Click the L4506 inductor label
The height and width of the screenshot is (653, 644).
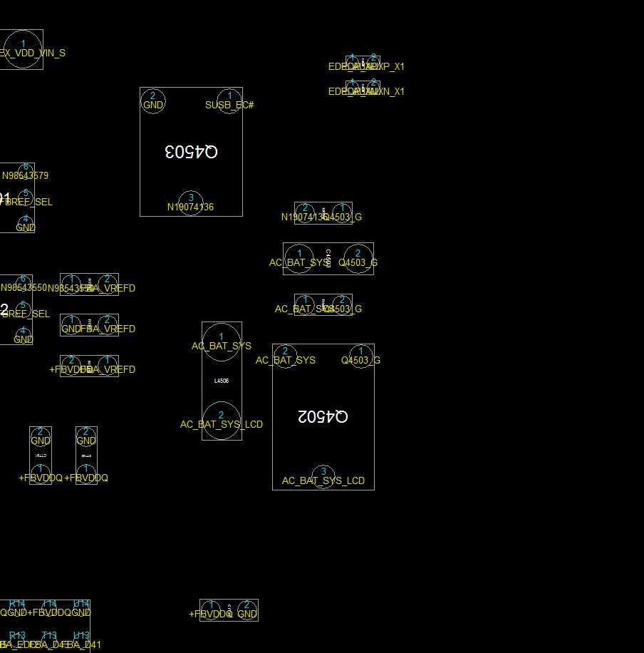click(222, 381)
